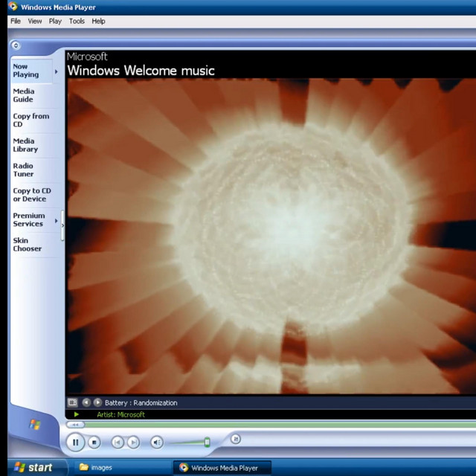Click the Windows Media Player title icon
The width and height of the screenshot is (476, 476).
tap(13, 6)
